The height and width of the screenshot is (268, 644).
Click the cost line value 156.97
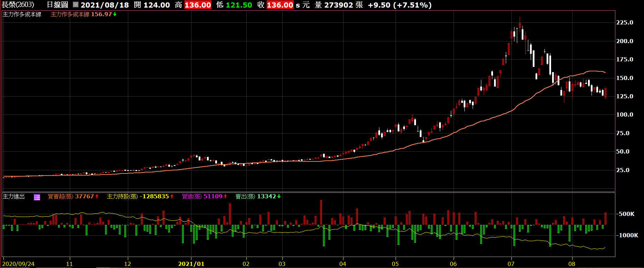(x=102, y=14)
